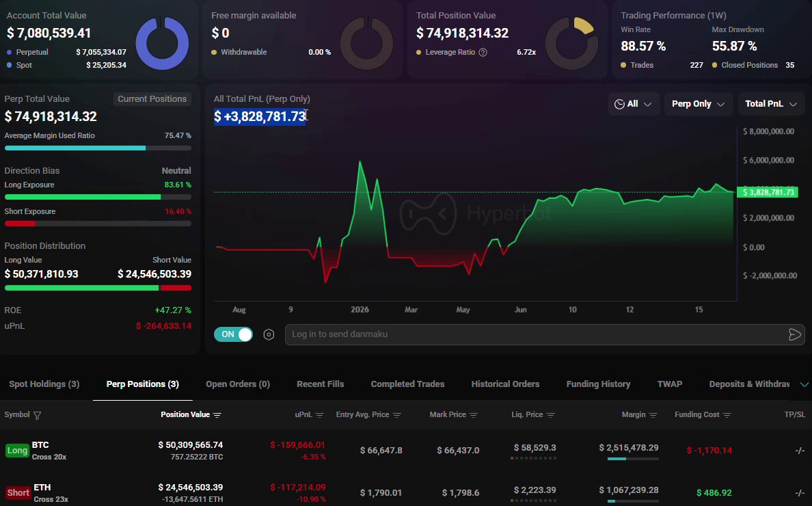Click BTC position value $50,309,565.74

point(191,445)
